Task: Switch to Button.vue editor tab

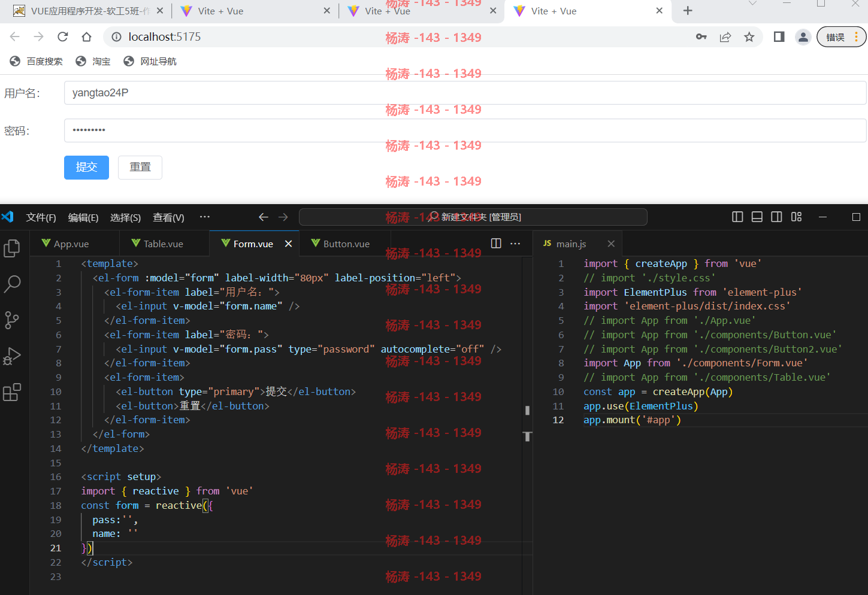Action: click(x=344, y=244)
